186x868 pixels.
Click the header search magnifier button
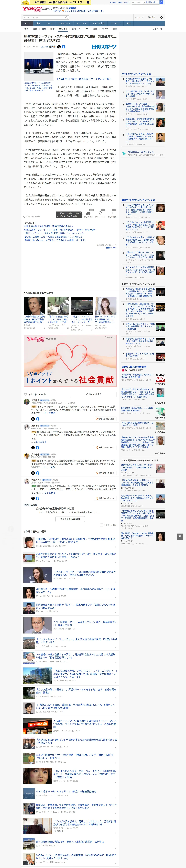coord(161,2)
